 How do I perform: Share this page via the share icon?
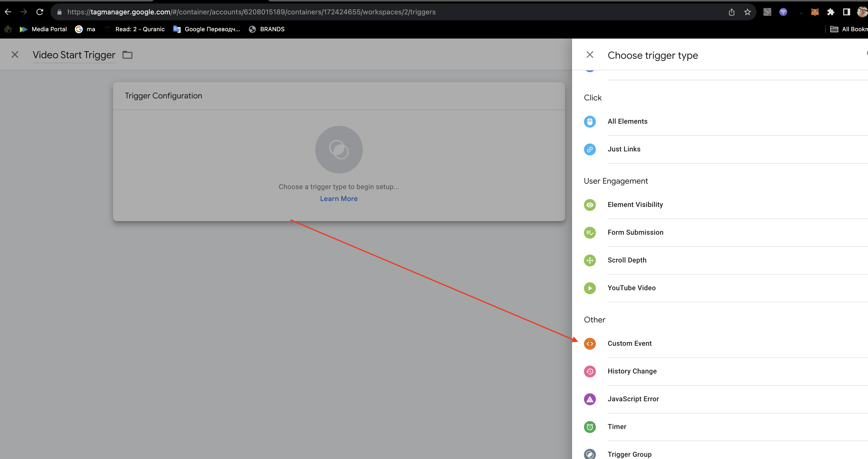(731, 12)
